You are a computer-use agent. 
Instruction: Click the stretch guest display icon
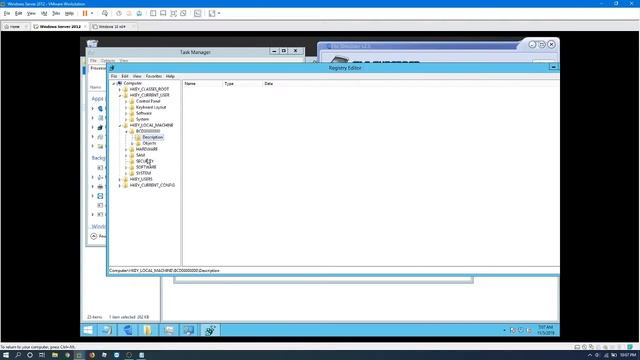(212, 13)
